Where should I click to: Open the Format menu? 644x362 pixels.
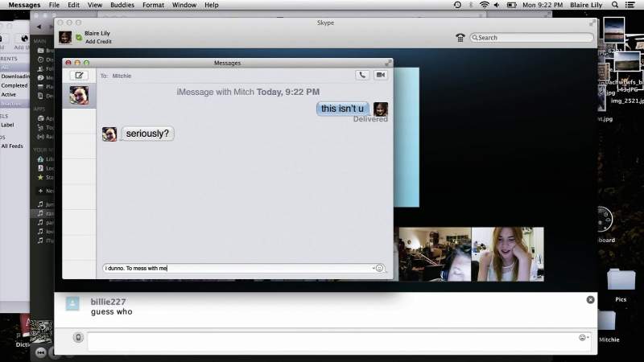[x=153, y=5]
